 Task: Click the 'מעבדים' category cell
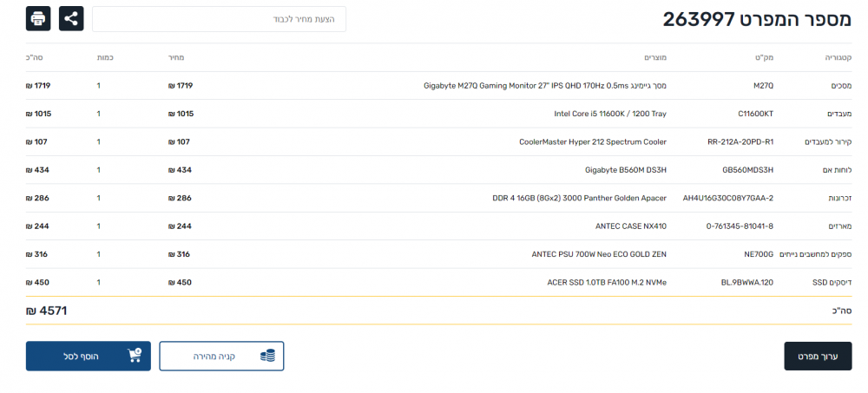[839, 114]
